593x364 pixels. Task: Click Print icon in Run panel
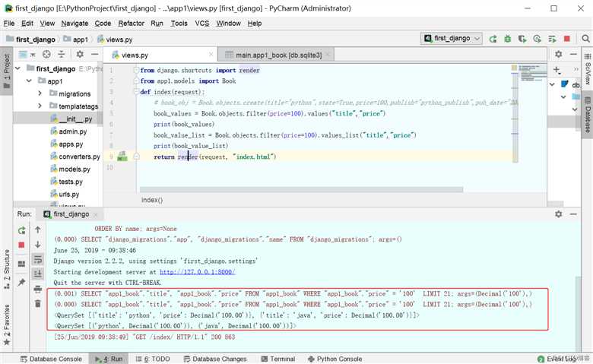38,290
